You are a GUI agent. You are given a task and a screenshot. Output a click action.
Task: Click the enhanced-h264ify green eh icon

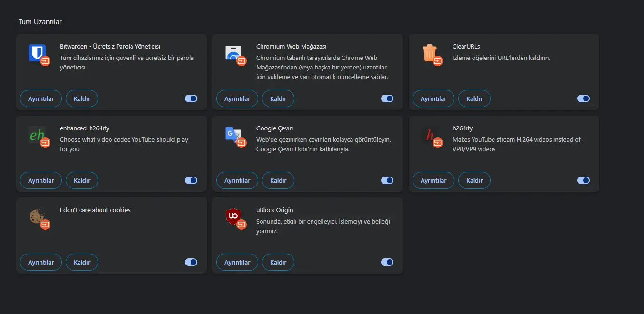tap(37, 134)
